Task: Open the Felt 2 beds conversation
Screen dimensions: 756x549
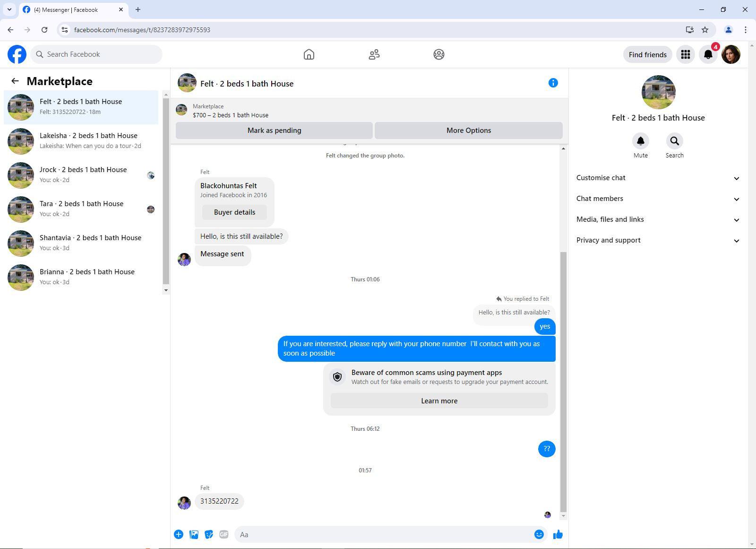Action: point(81,107)
